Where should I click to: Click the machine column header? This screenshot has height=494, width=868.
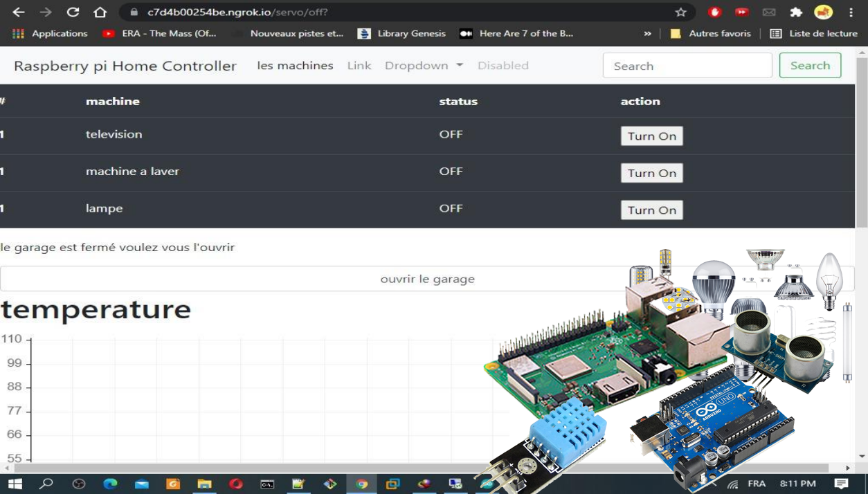point(113,101)
